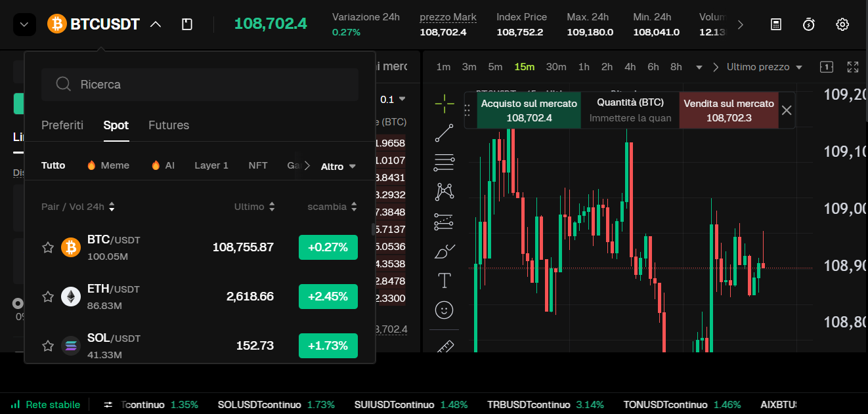Open the emoji sticker tool
The image size is (868, 414).
coord(445,310)
